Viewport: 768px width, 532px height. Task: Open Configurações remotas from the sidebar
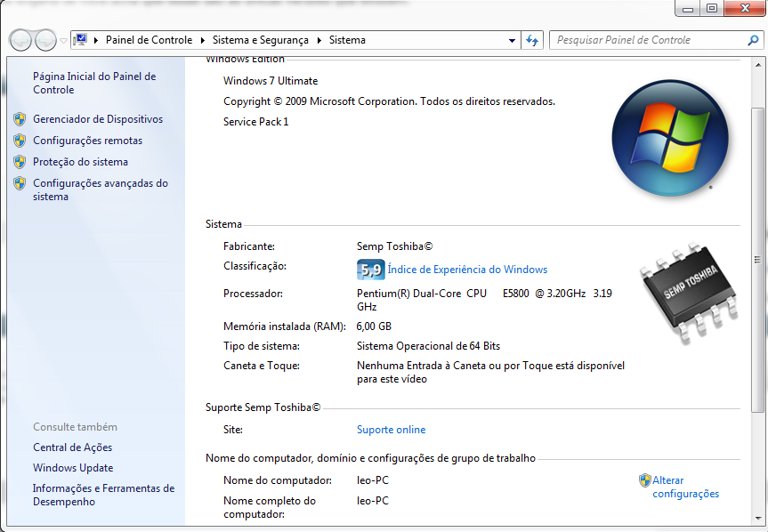[87, 141]
